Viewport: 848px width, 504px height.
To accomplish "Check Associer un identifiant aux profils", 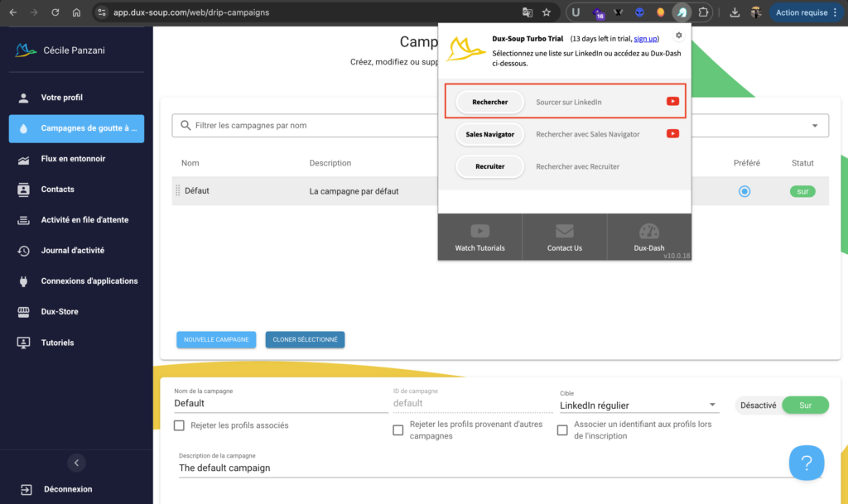I will click(562, 430).
